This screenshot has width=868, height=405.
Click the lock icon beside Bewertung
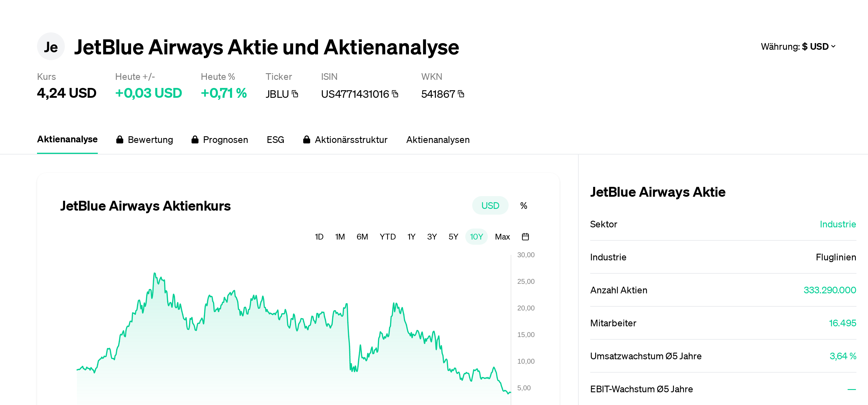[119, 140]
